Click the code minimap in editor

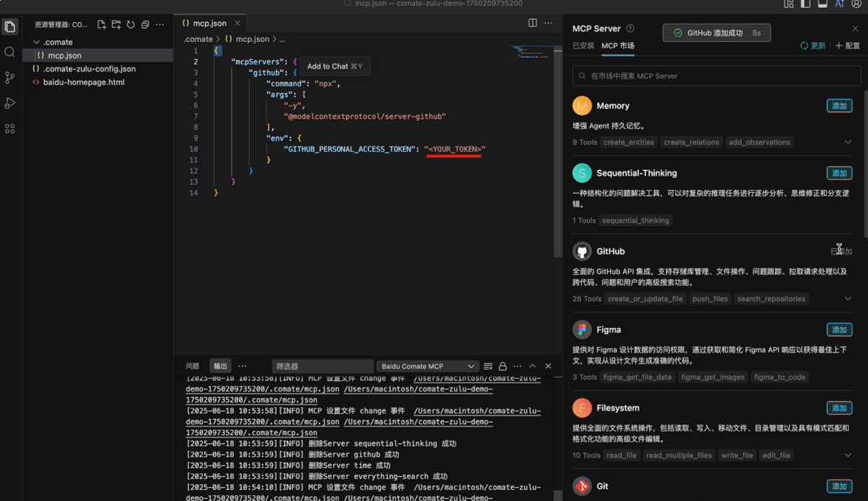pyautogui.click(x=531, y=52)
